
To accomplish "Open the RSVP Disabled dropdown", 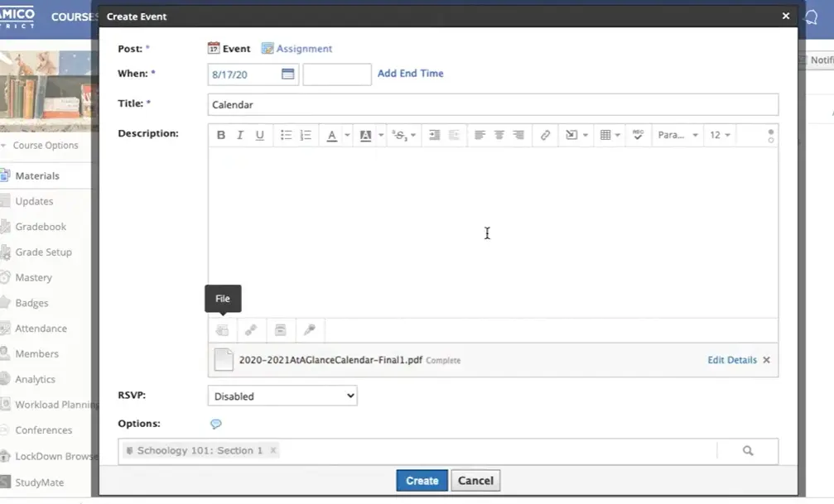I will click(x=282, y=396).
